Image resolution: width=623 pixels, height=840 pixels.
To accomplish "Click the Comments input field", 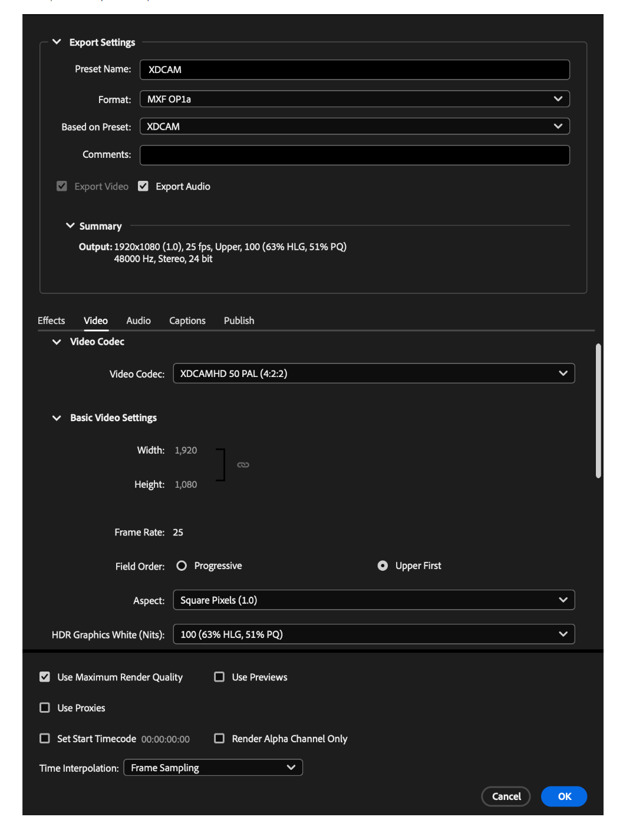I will [x=354, y=155].
